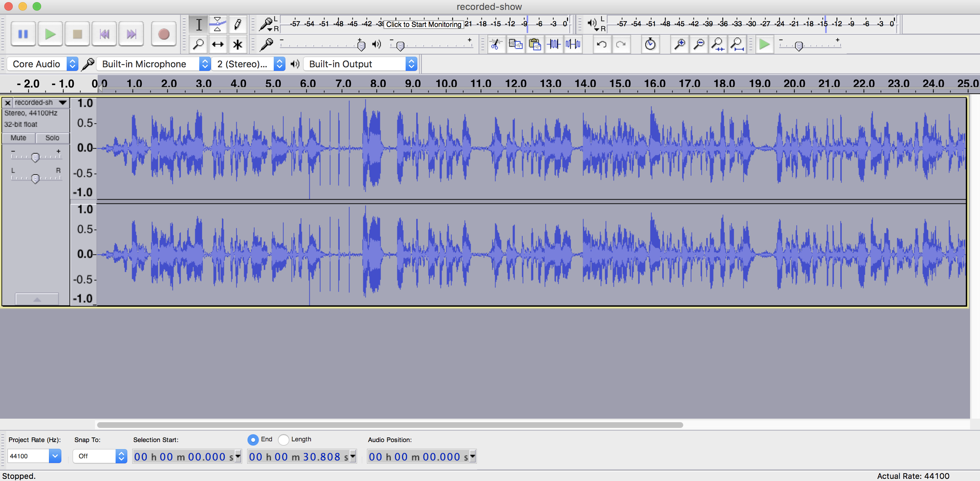The image size is (980, 481).
Task: Select the End radio button
Action: click(252, 440)
